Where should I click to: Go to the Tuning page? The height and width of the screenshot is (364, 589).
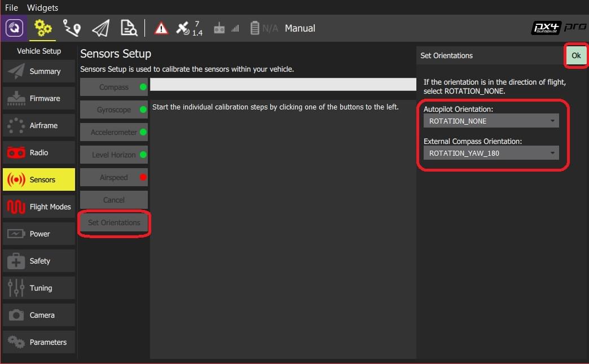coord(39,288)
